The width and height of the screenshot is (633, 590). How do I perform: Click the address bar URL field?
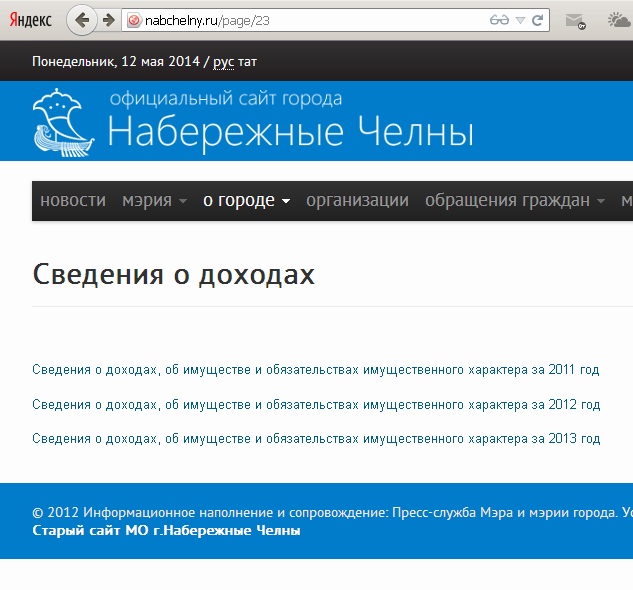(x=300, y=20)
